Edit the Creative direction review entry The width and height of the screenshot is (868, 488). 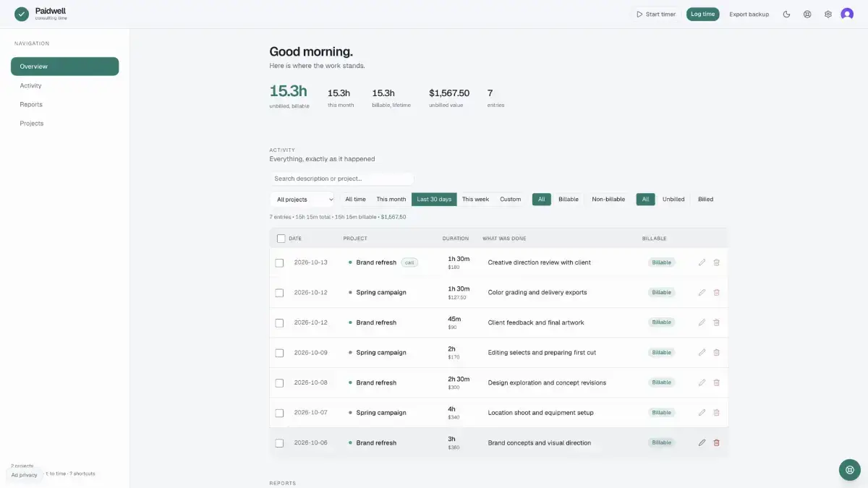point(702,262)
